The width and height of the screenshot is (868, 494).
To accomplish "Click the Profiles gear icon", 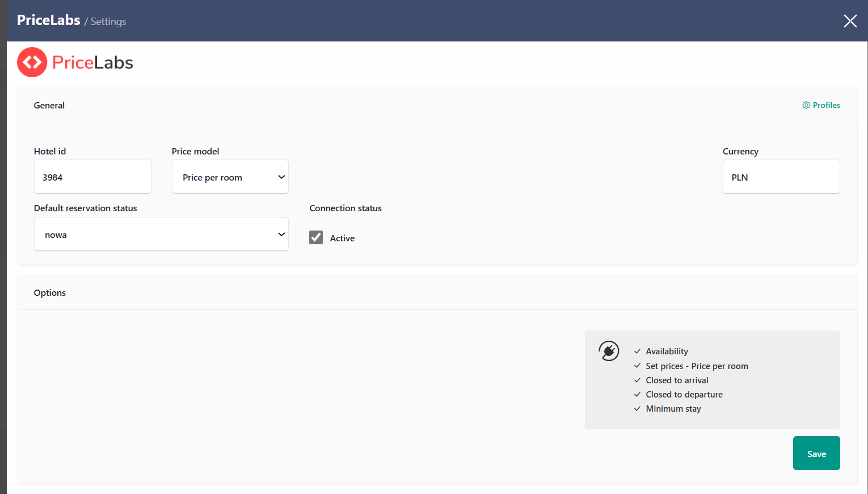I will [806, 105].
